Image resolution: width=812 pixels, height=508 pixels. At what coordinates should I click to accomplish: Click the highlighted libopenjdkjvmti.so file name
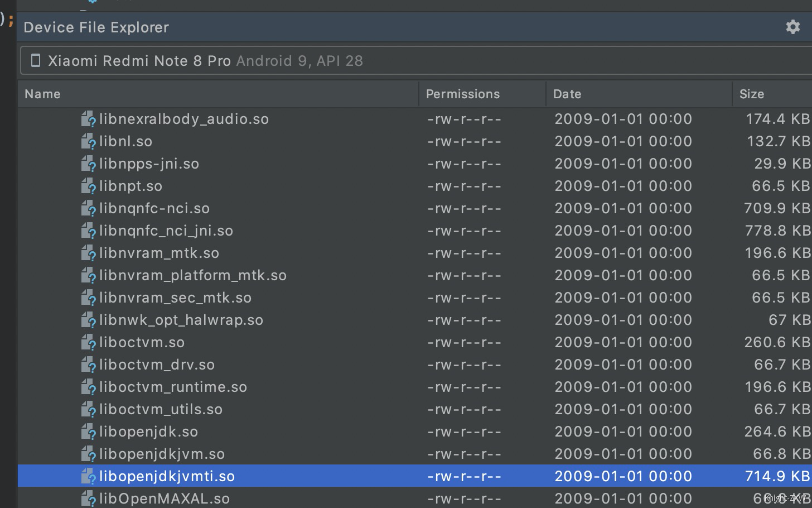[x=167, y=476]
